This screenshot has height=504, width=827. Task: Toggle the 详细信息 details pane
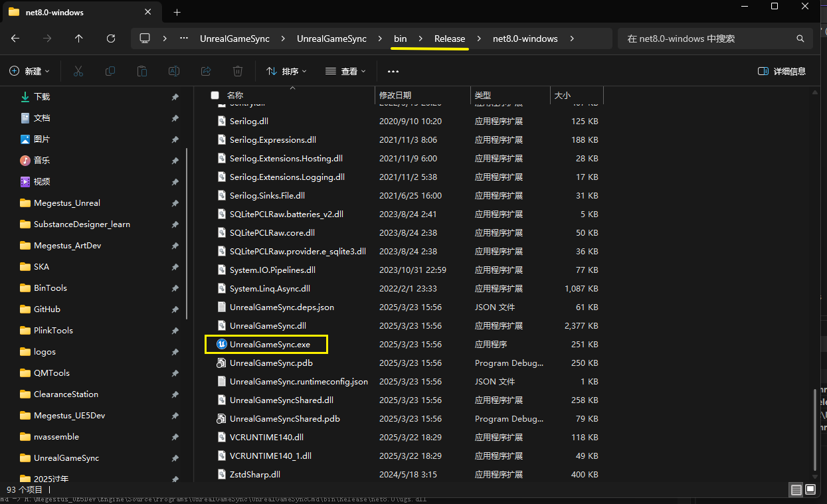[782, 71]
